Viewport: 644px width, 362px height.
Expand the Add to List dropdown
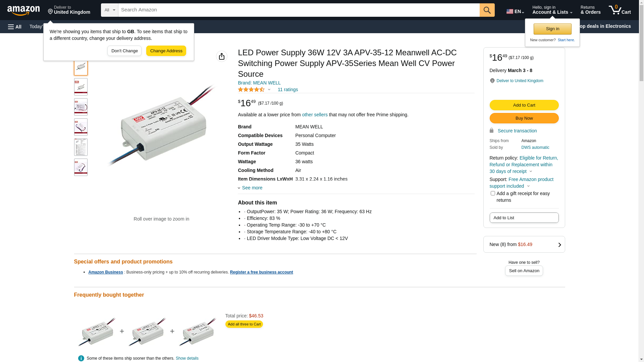pos(524,218)
